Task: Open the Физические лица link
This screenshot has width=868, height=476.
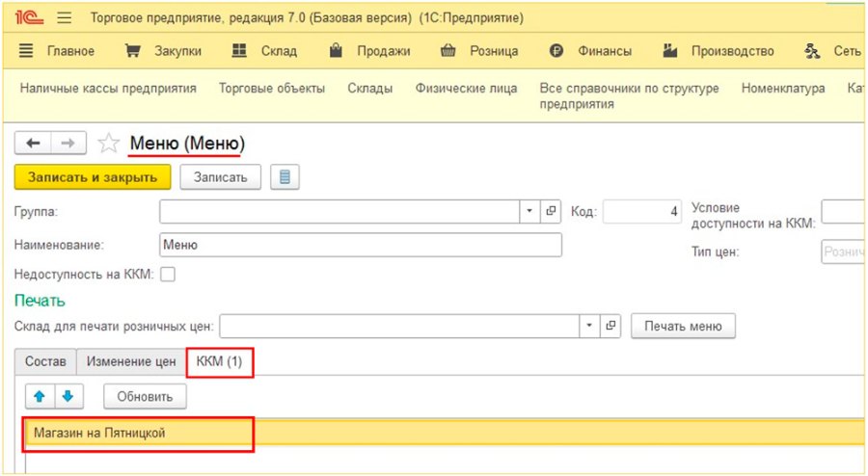Action: coord(466,89)
